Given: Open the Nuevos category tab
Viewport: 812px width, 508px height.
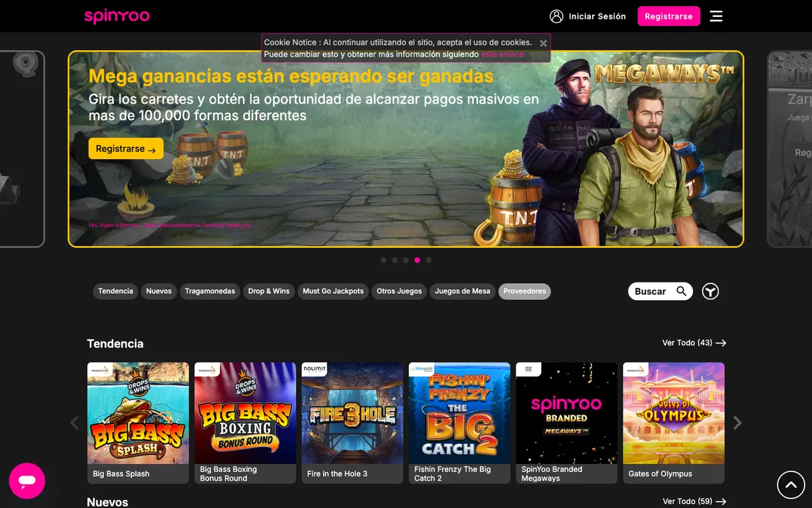Looking at the screenshot, I should point(159,291).
